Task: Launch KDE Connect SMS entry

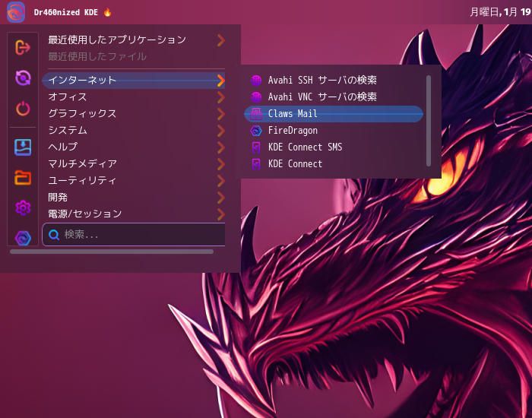Action: (334, 147)
